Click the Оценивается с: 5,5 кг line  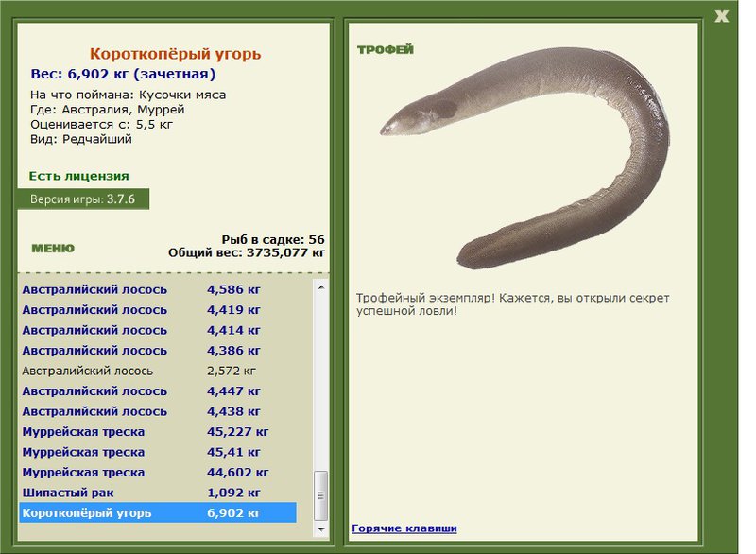pyautogui.click(x=101, y=125)
